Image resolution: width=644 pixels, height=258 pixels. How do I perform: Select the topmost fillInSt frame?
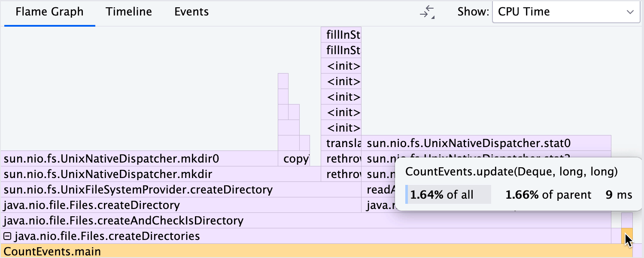click(x=341, y=35)
